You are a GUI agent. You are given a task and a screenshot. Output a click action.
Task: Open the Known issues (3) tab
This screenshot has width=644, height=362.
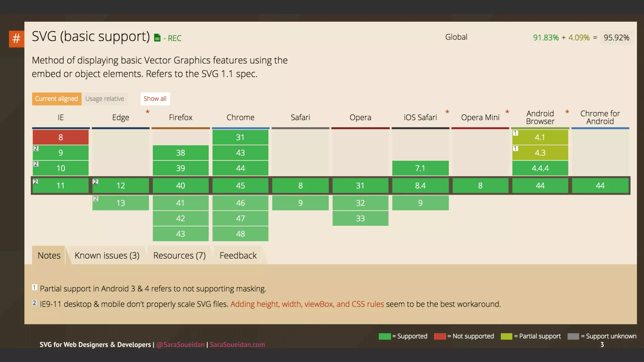[x=107, y=255]
